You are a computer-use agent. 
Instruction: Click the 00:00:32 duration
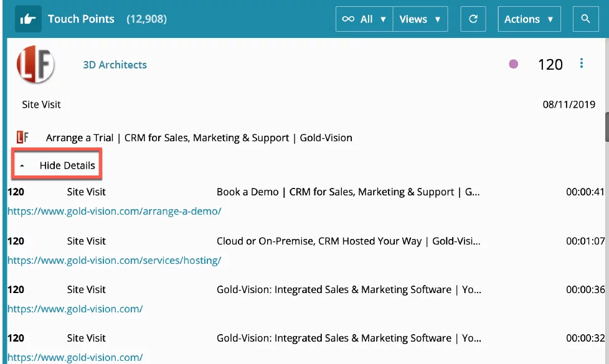point(585,338)
